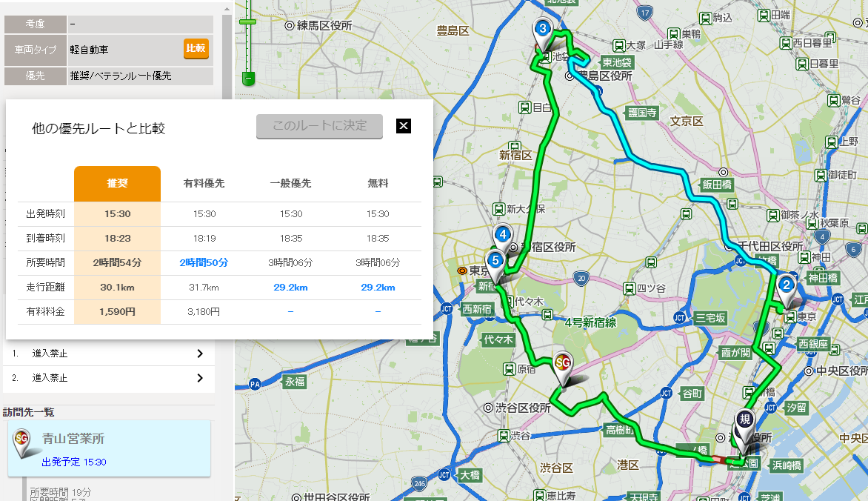Click the 出発予定 15:30 link
This screenshot has width=868, height=501.
point(74,462)
